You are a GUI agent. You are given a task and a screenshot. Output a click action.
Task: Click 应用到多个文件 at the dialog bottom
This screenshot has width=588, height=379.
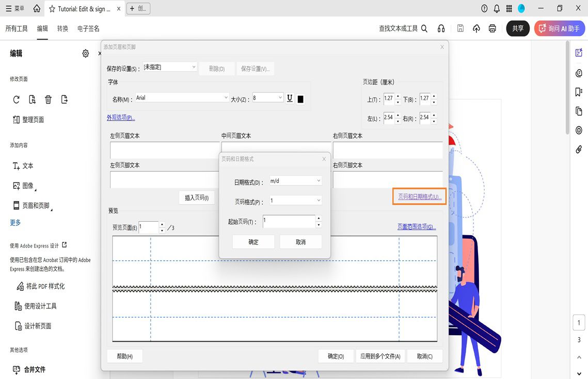(x=380, y=356)
